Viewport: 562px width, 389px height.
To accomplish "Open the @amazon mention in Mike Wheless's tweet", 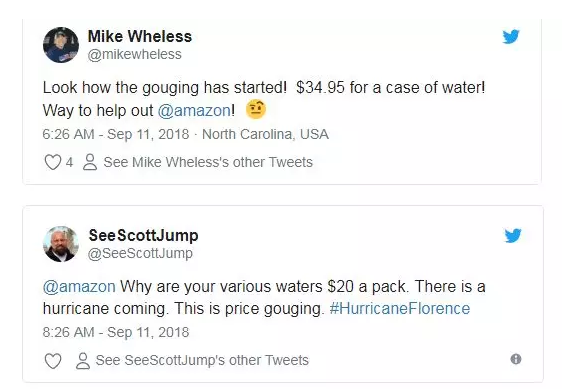I will pos(194,110).
